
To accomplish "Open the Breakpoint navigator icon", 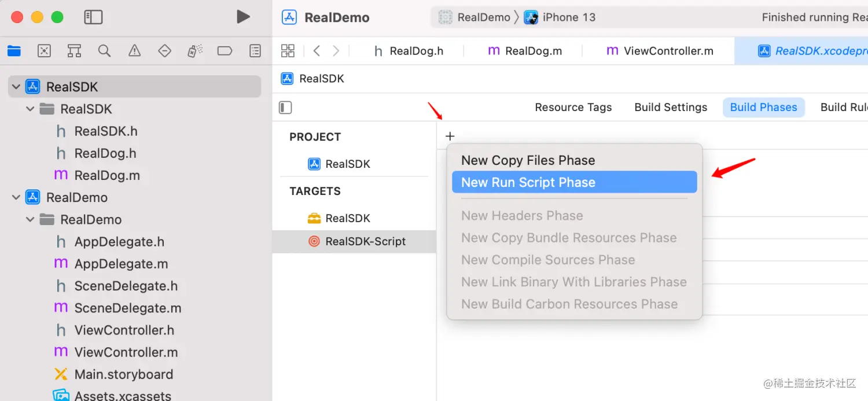I will (x=225, y=51).
